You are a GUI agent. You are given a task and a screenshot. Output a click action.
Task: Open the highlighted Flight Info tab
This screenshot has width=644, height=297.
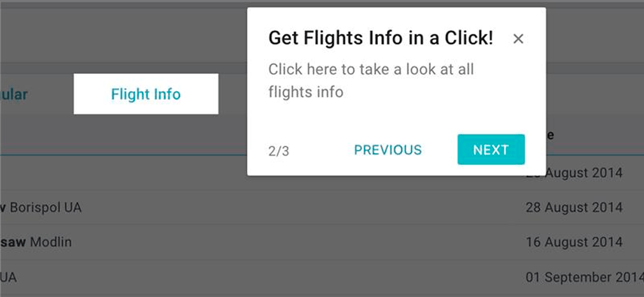pyautogui.click(x=146, y=94)
